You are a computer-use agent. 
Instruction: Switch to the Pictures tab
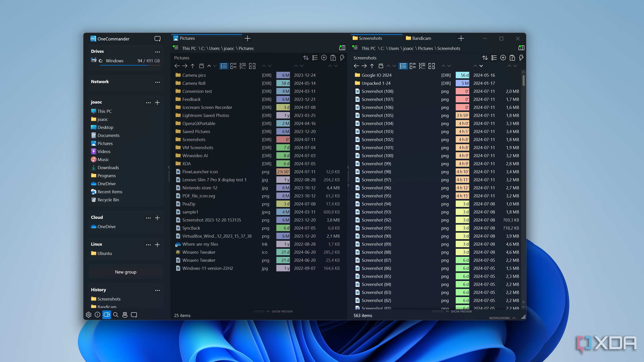[x=187, y=38]
